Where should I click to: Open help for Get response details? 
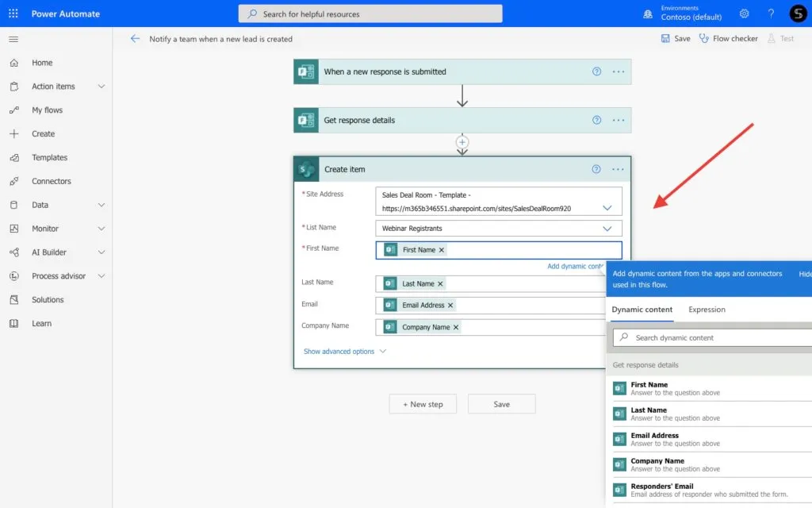596,121
